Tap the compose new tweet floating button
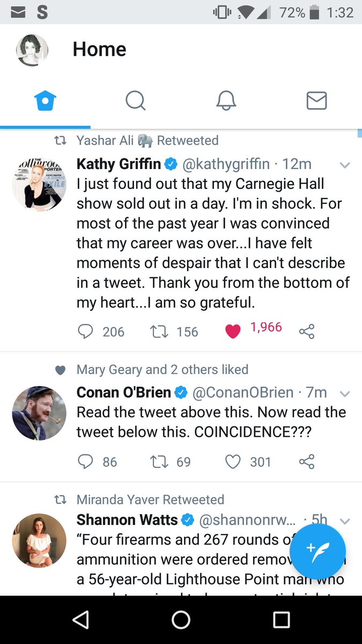The height and width of the screenshot is (644, 362). (x=317, y=551)
